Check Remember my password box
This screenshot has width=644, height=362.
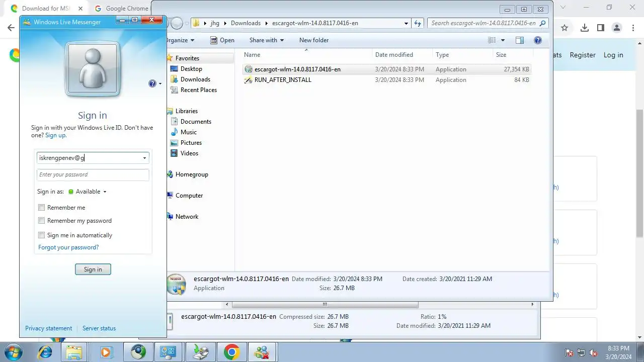pos(42,221)
